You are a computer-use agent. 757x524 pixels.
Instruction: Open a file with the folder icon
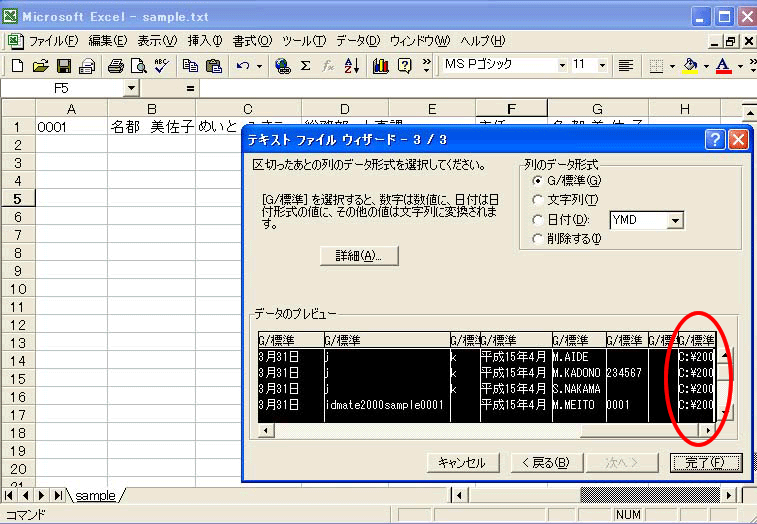41,65
